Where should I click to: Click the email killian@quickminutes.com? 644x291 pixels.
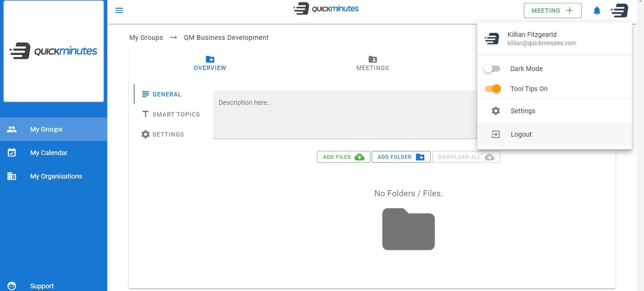[541, 43]
